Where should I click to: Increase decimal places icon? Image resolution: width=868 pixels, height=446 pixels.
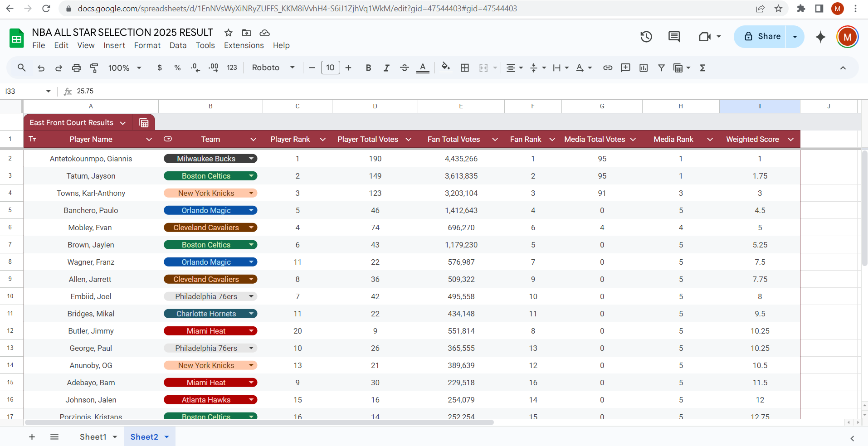click(214, 68)
